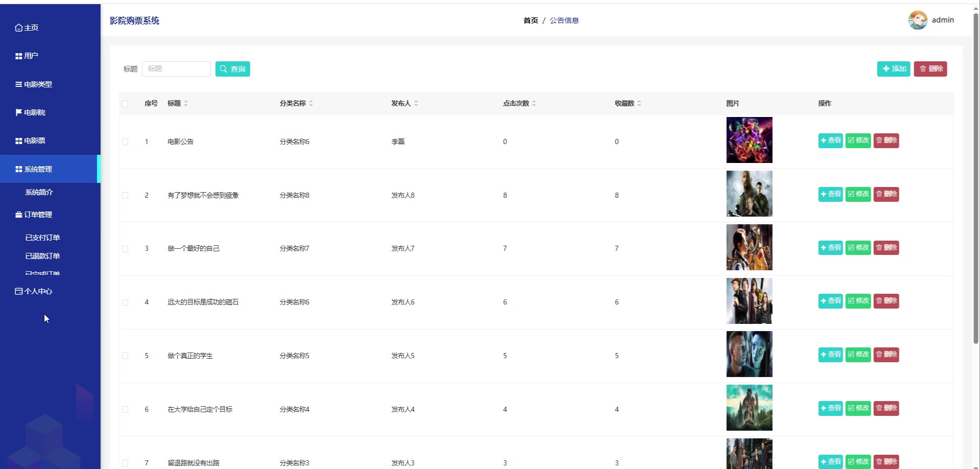Click the top 删除 batch delete button
Image resolution: width=980 pixels, height=469 pixels.
[930, 69]
